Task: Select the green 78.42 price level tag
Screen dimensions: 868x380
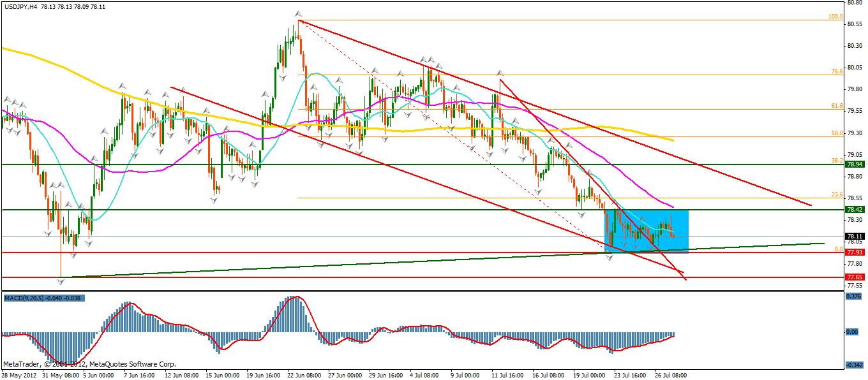Action: click(855, 209)
